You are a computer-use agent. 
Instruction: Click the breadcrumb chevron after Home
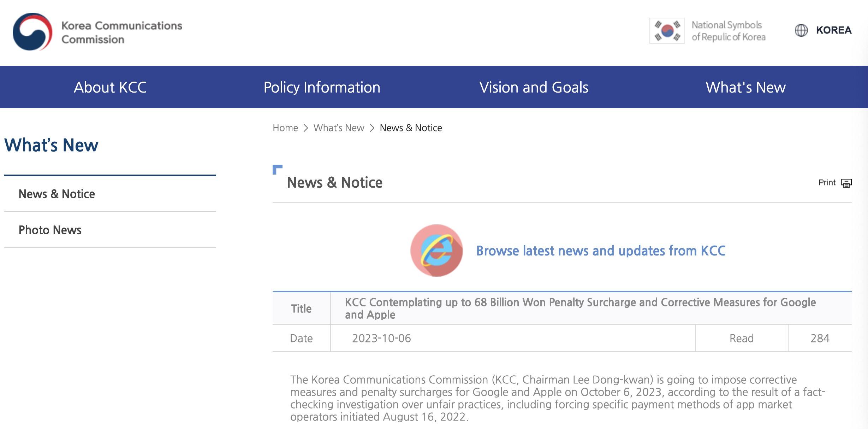pyautogui.click(x=306, y=128)
